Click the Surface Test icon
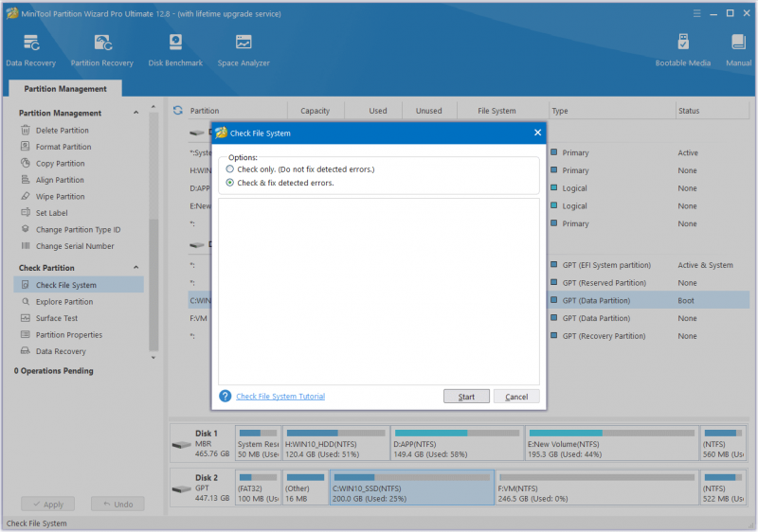The width and height of the screenshot is (758, 532). (x=26, y=318)
